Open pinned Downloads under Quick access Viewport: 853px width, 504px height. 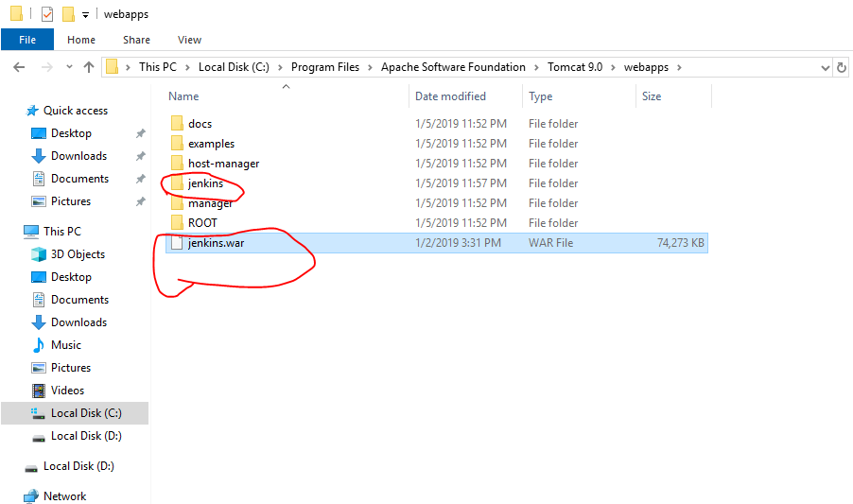pyautogui.click(x=78, y=156)
